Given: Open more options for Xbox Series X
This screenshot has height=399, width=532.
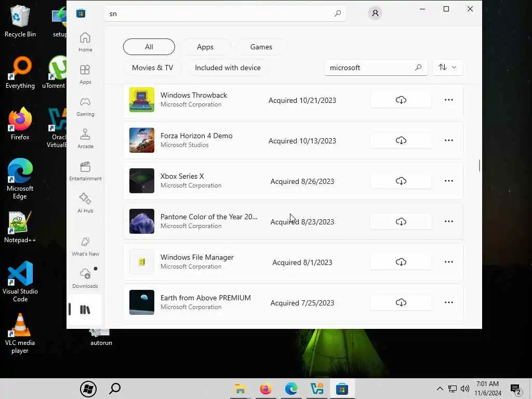Looking at the screenshot, I should tap(448, 181).
